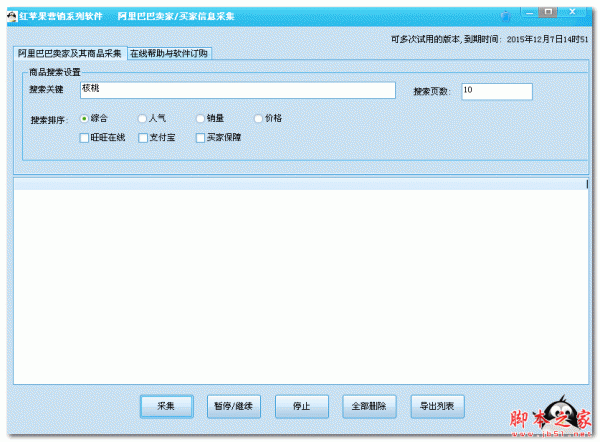Viewport: 600px width, 442px height.
Task: Minimize the window
Action: click(x=530, y=13)
